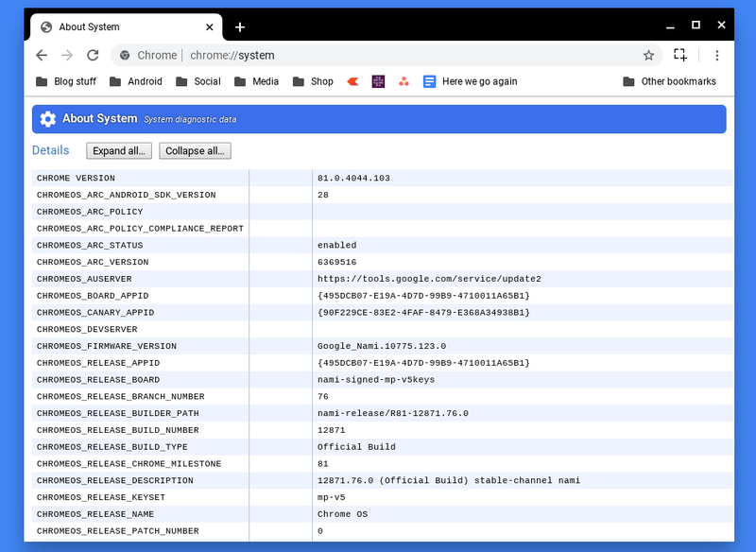Click the purple grid bookmark icon
The image size is (756, 552).
coord(379,81)
